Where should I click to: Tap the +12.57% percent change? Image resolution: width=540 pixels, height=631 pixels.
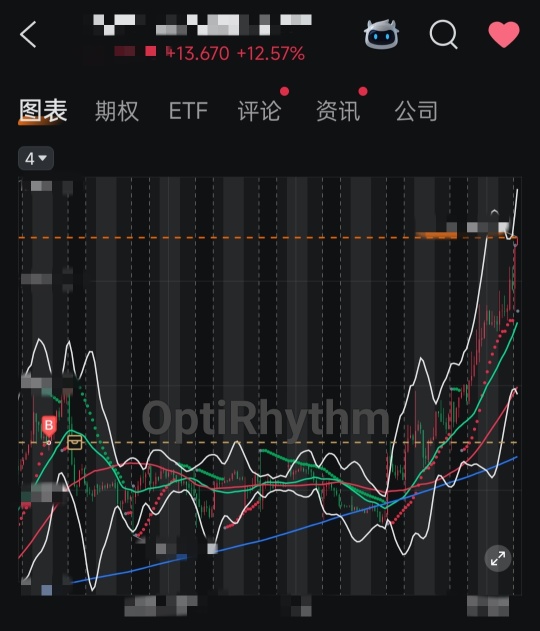271,53
